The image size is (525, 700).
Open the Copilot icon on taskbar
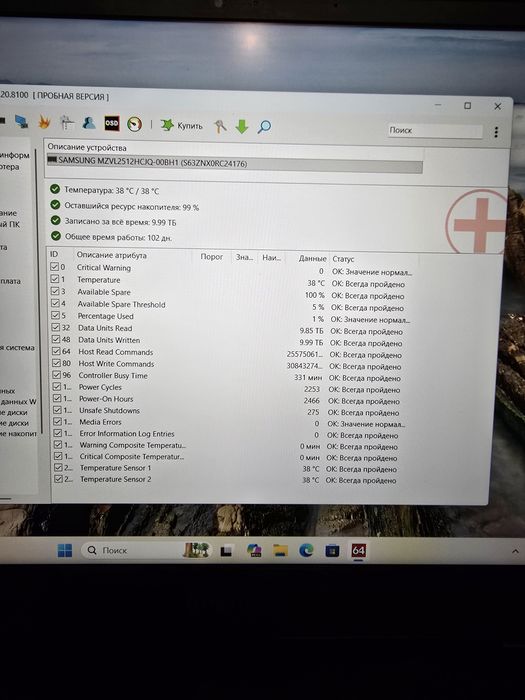tap(254, 550)
